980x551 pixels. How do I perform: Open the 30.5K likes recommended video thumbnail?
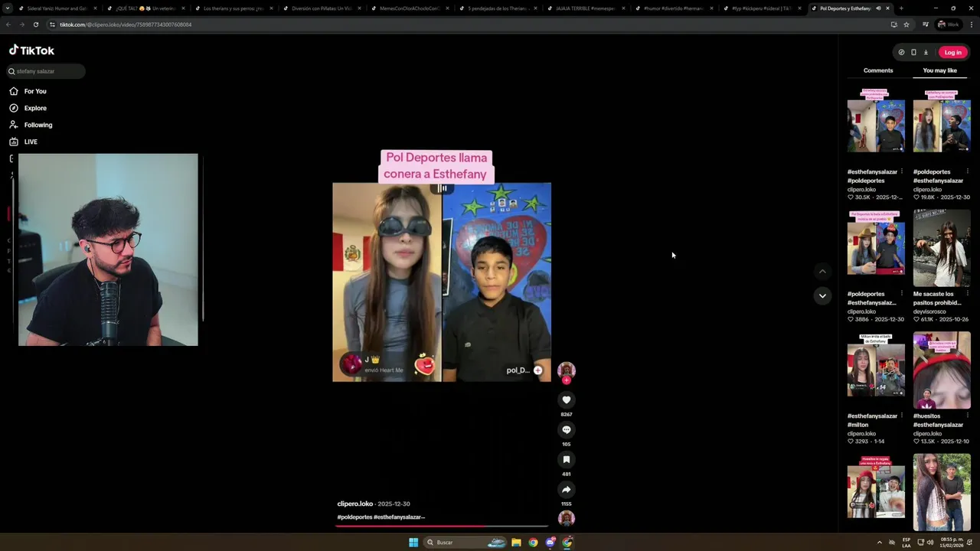click(876, 126)
